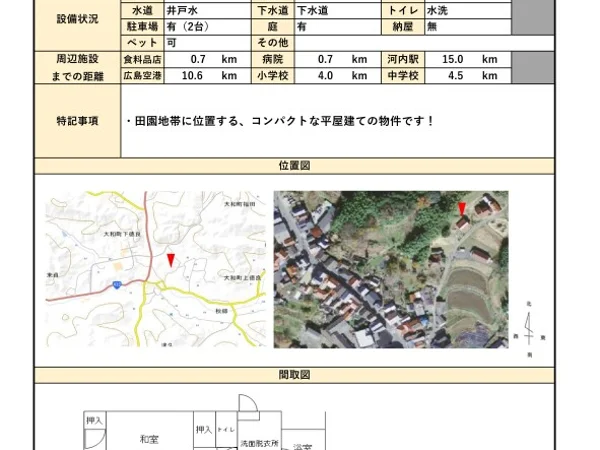Click the 大和町上徳良 map label

pyautogui.click(x=242, y=278)
